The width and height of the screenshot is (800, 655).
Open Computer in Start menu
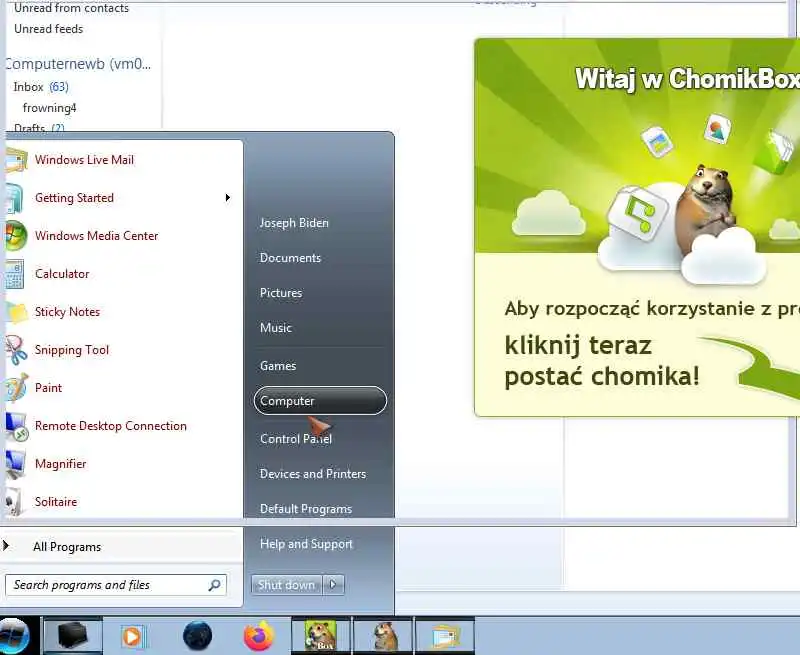coord(320,401)
